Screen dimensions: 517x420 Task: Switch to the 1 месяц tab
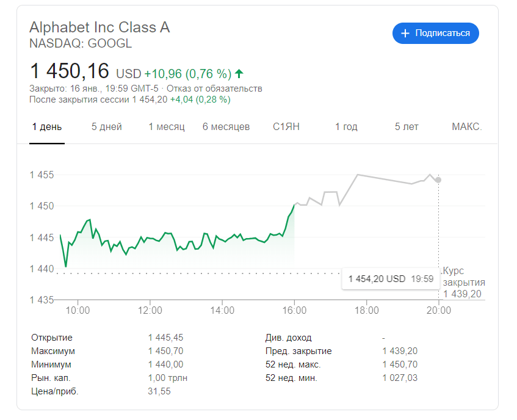pyautogui.click(x=166, y=127)
